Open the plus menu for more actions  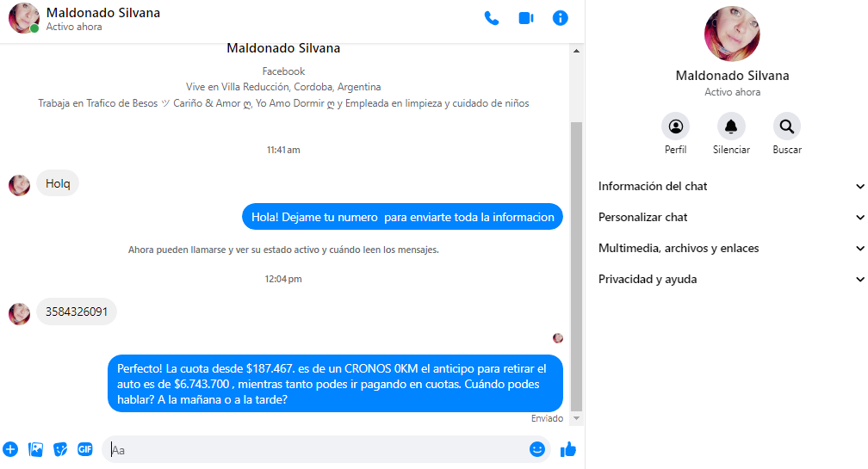10,449
